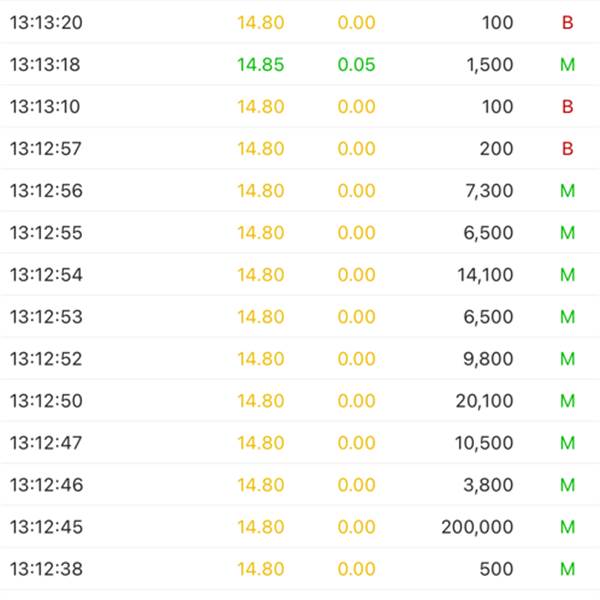
Task: Click the red B in 13:13:20 row
Action: pyautogui.click(x=567, y=22)
